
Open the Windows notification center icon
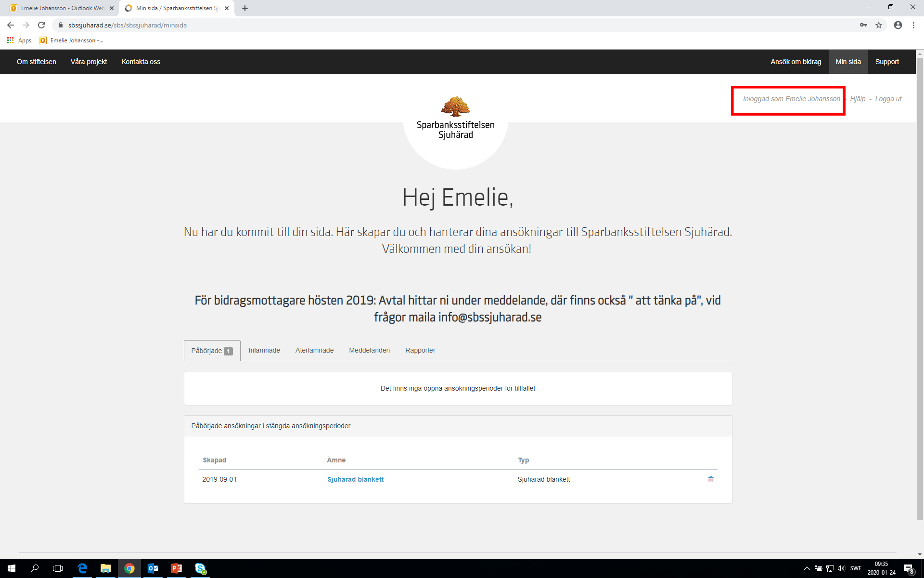click(x=909, y=568)
